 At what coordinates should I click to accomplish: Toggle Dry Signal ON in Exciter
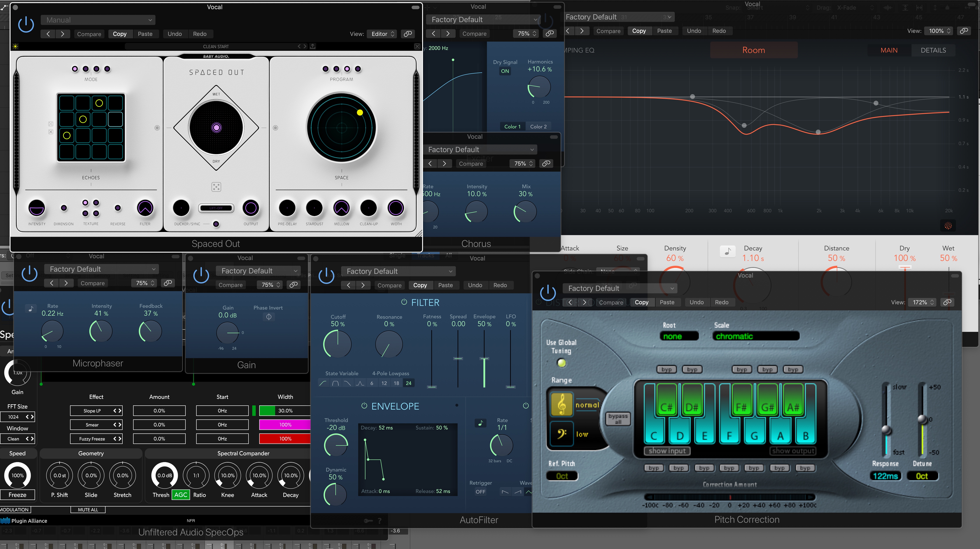[x=505, y=71]
